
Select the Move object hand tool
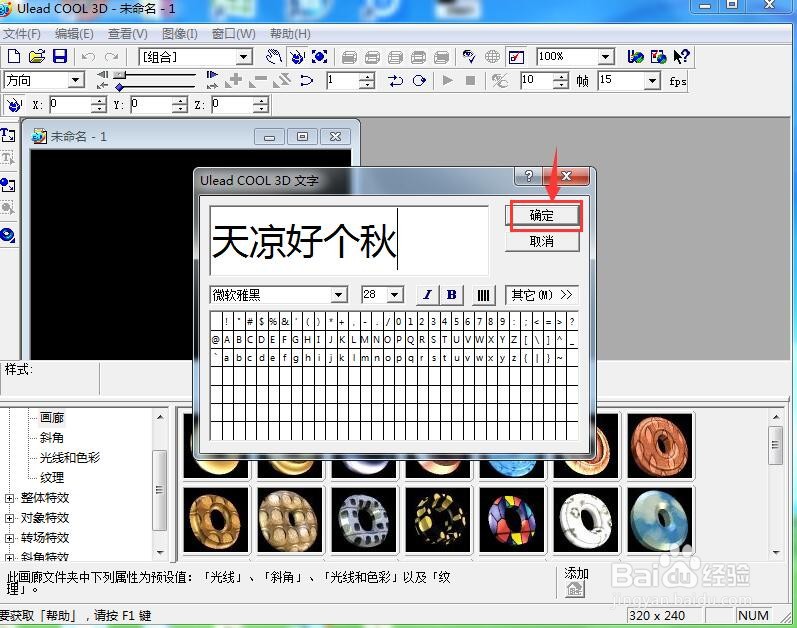click(274, 56)
